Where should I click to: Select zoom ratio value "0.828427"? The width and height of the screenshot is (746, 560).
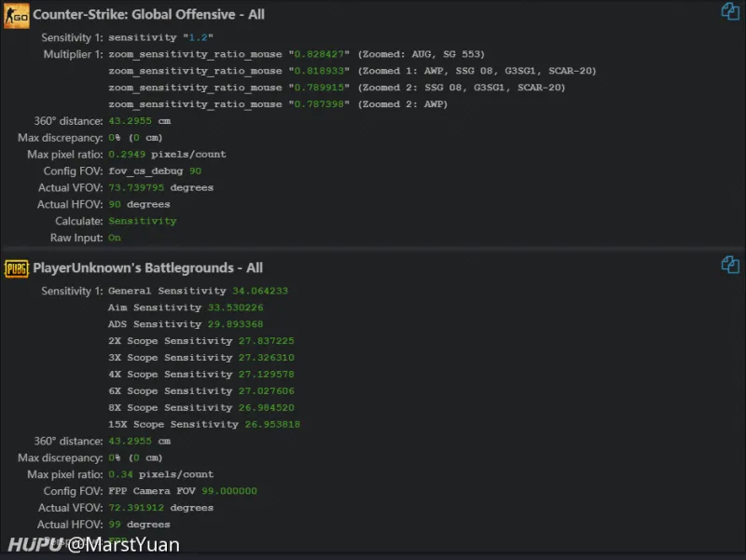pos(319,54)
